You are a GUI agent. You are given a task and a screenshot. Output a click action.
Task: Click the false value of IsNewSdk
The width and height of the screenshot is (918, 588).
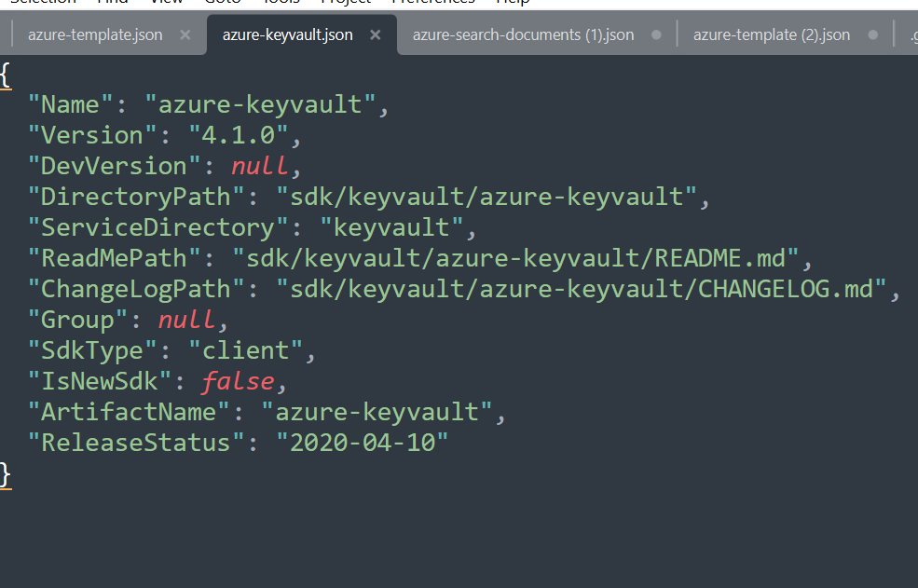238,381
